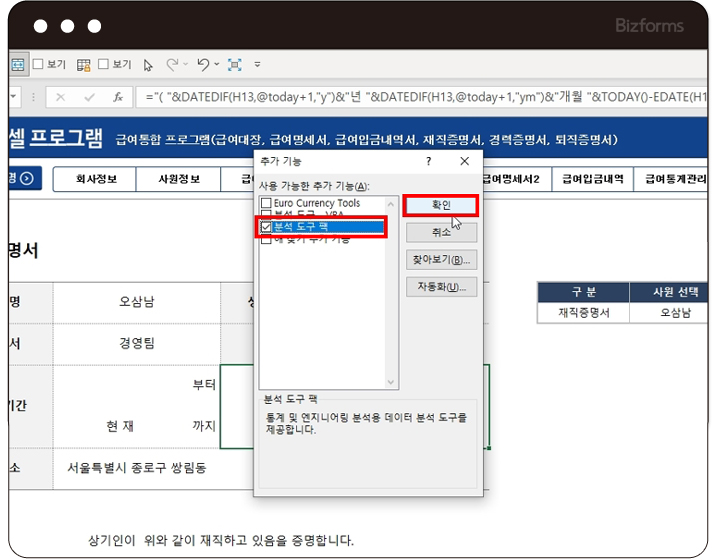Click the formula bar cancel X icon
Screen dimensions: 715x560
61,98
